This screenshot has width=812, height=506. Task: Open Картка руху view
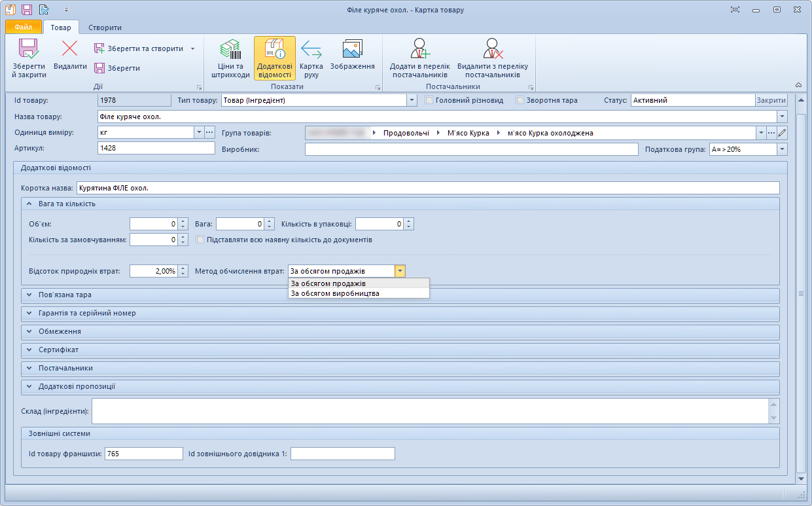(311, 58)
